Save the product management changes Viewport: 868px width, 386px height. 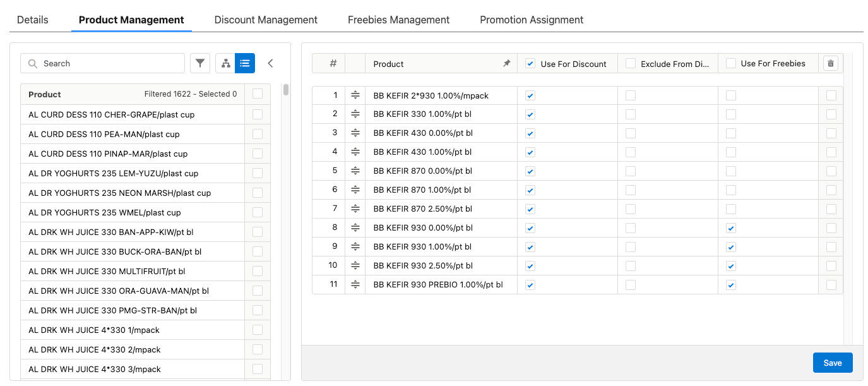[833, 363]
